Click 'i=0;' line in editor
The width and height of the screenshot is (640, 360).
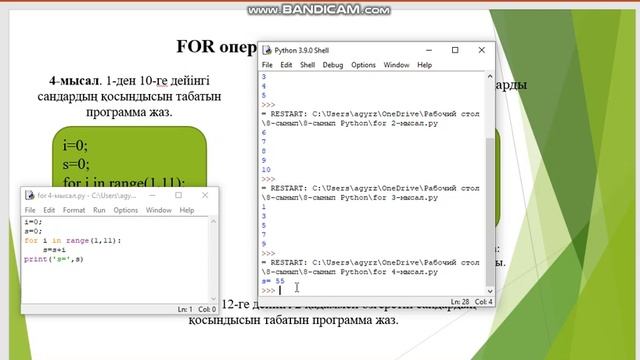(x=33, y=222)
